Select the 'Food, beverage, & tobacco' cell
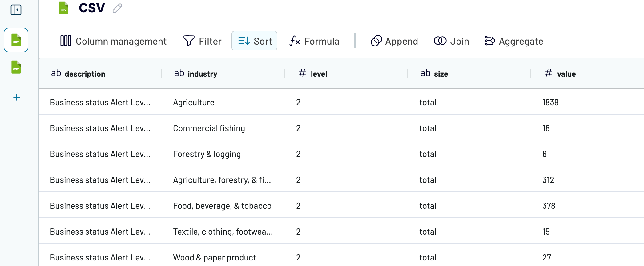Viewport: 644px width, 266px height. click(x=222, y=206)
